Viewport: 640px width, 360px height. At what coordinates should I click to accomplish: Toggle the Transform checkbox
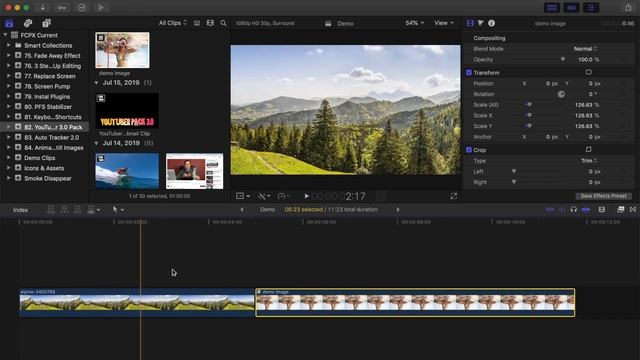point(469,72)
